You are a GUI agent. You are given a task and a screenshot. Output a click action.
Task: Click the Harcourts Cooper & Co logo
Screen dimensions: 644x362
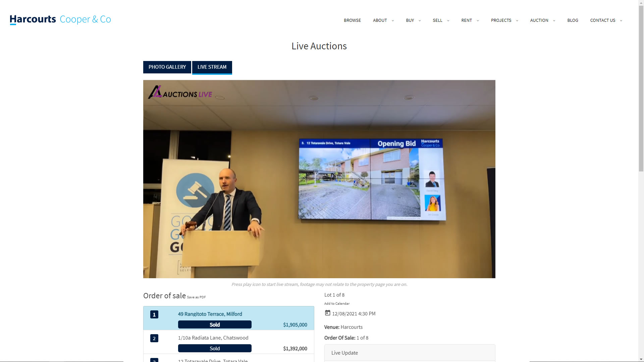coord(60,20)
